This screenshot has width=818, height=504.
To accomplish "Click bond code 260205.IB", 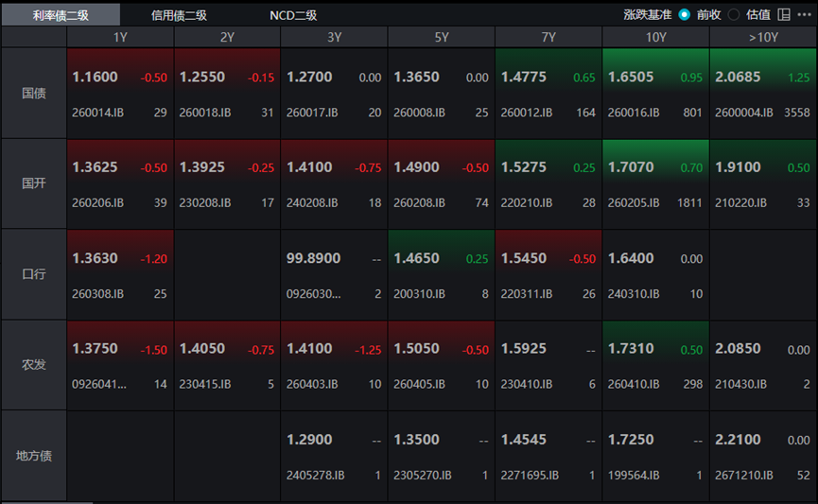I will (x=634, y=203).
